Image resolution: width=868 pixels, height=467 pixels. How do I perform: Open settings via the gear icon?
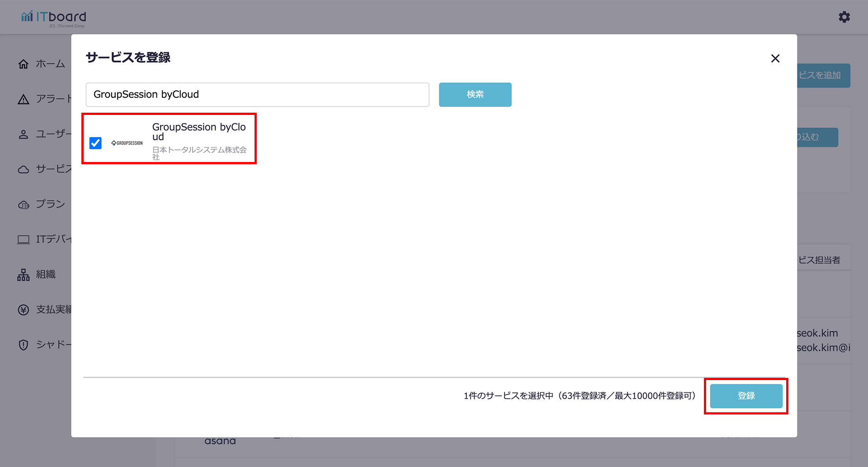pyautogui.click(x=844, y=17)
